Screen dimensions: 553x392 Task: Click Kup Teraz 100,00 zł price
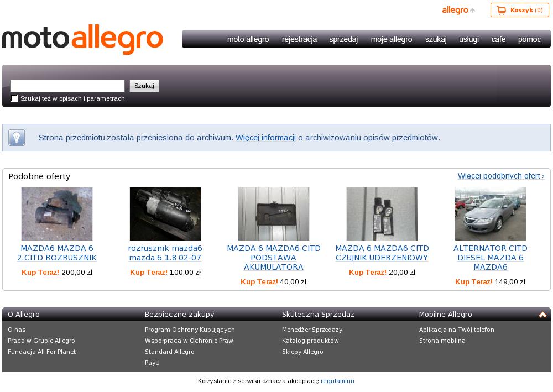pos(165,273)
